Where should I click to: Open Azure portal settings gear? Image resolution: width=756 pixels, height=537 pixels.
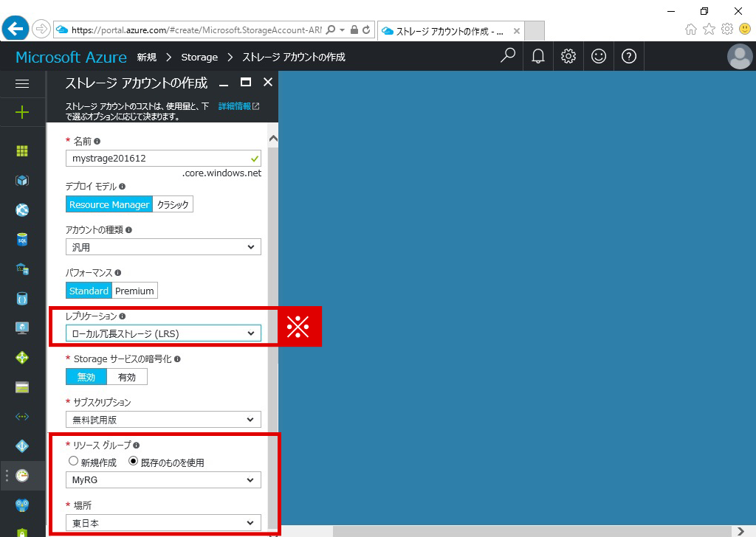point(568,56)
